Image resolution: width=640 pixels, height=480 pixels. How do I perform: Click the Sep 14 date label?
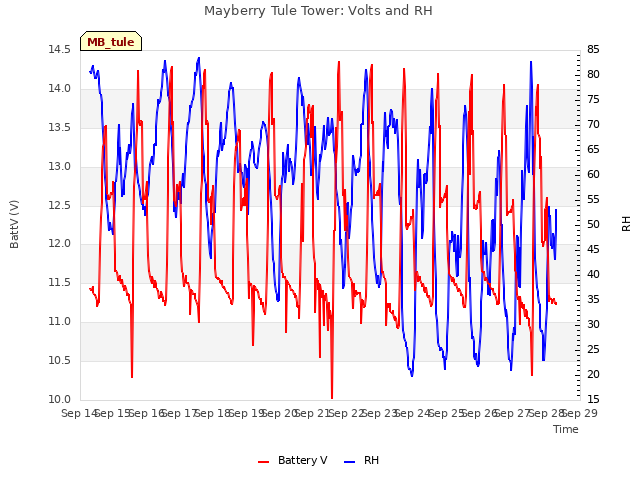click(x=80, y=413)
